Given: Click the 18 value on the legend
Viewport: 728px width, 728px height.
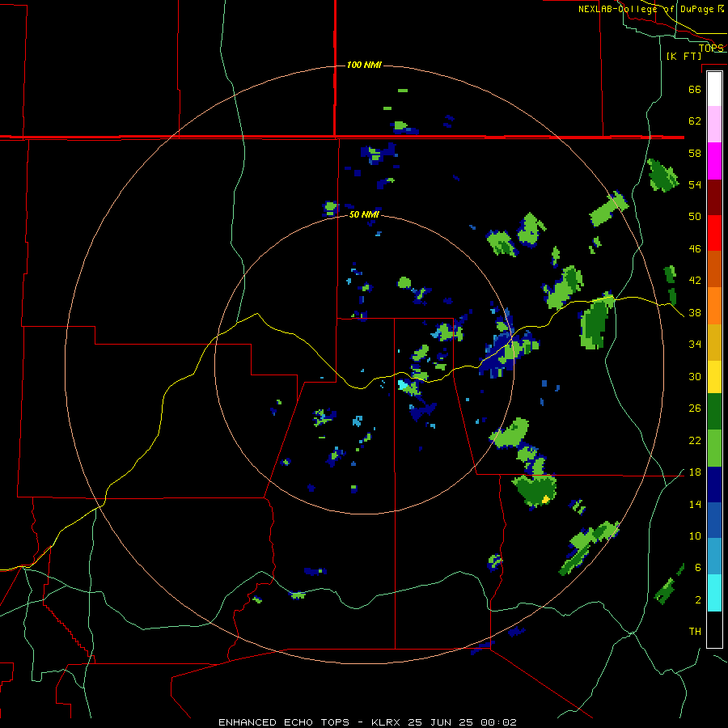Looking at the screenshot, I should point(695,472).
